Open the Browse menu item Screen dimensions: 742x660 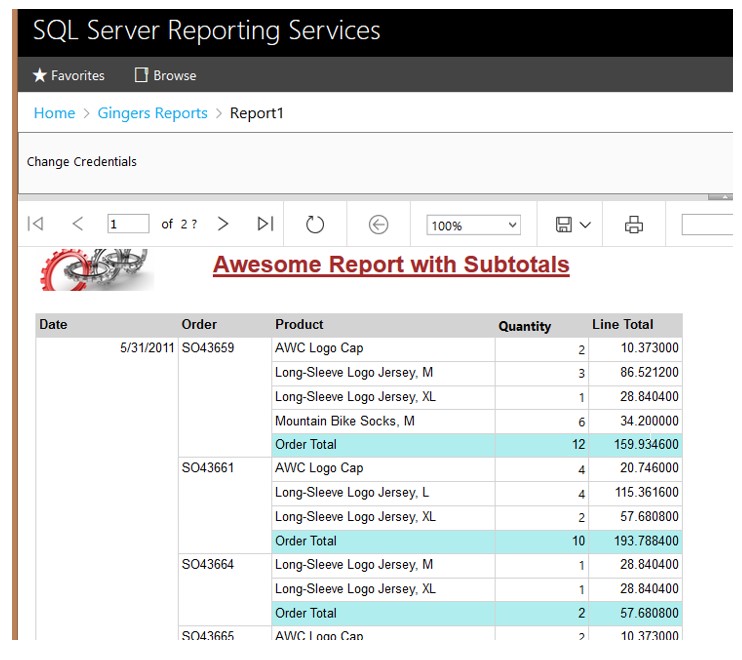click(x=165, y=76)
